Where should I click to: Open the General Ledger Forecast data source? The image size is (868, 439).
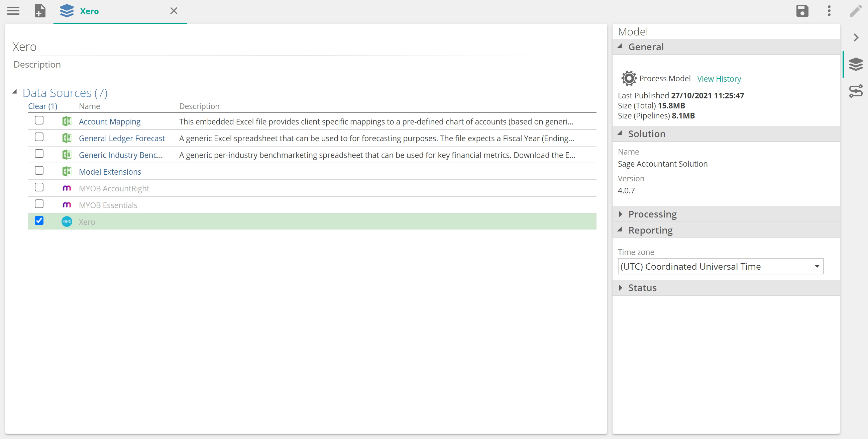pyautogui.click(x=122, y=138)
